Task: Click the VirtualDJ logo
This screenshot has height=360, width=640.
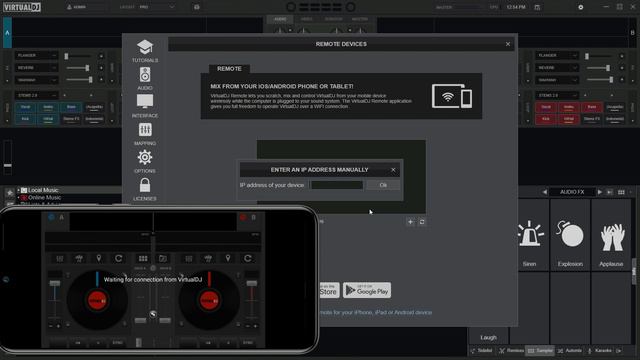Action: coord(22,7)
